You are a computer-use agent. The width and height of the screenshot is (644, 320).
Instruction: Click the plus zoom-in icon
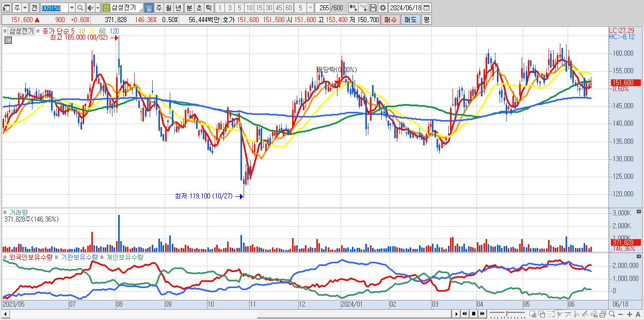630,314
